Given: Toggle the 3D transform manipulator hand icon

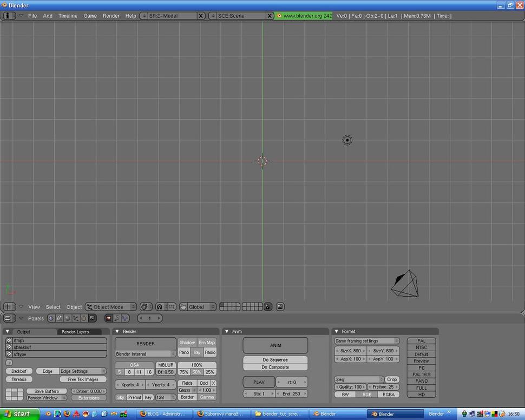Looking at the screenshot, I should [x=183, y=307].
